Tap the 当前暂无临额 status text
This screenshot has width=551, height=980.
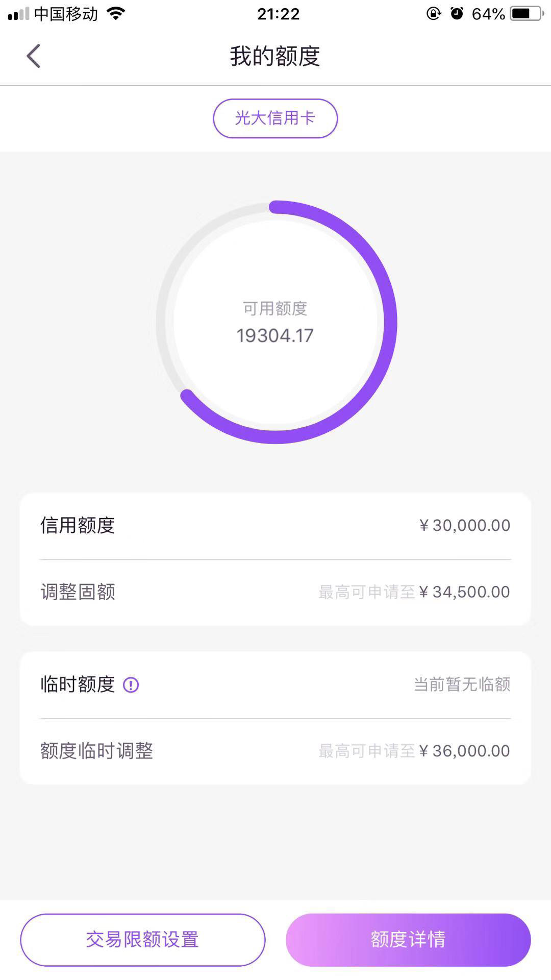click(462, 684)
